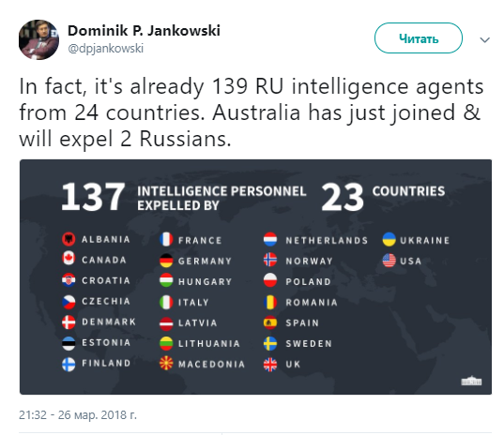Image resolution: width=504 pixels, height=435 pixels.
Task: Click the tweet timestamp 21:32 - 26 мар. 2018
Action: click(x=78, y=414)
